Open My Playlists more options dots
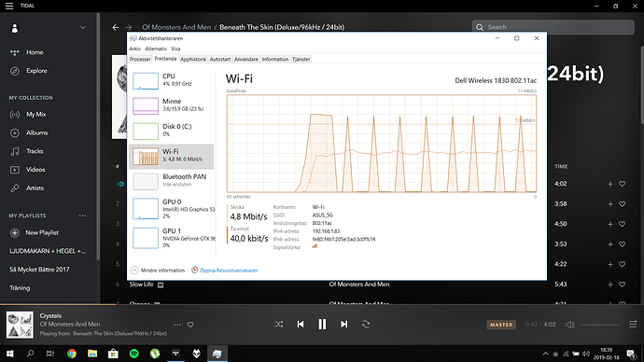The width and height of the screenshot is (644, 362). point(82,216)
